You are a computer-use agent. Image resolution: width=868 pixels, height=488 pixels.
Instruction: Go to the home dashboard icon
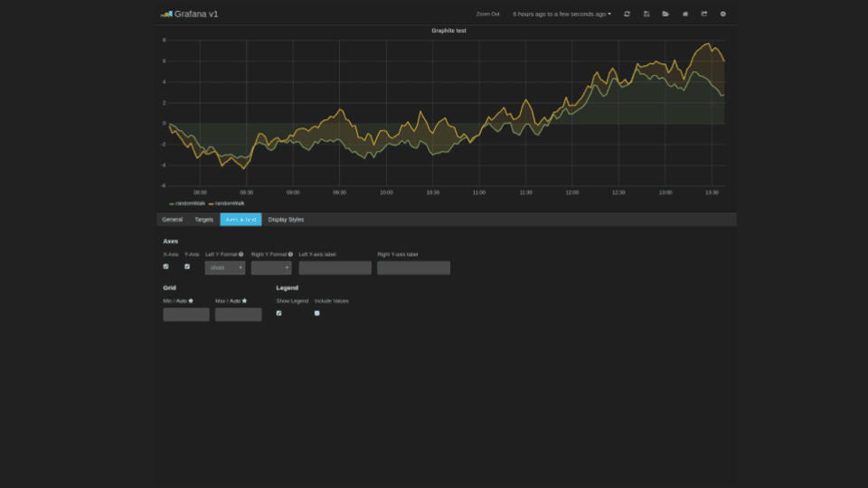(684, 14)
